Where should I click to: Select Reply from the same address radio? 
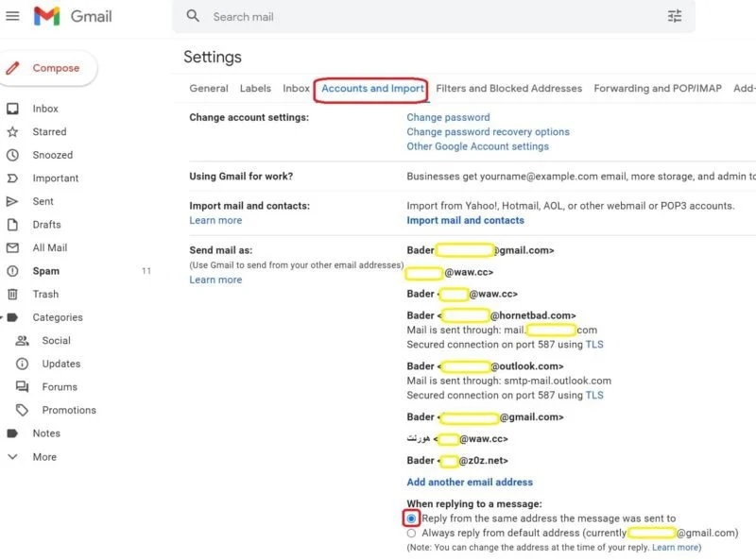coord(411,518)
